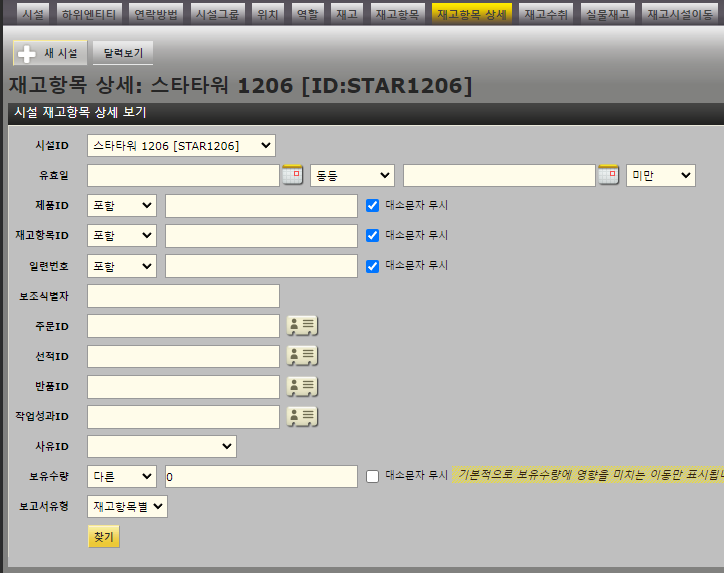Toggle 대소문자 무시 for 일련번호

[373, 266]
